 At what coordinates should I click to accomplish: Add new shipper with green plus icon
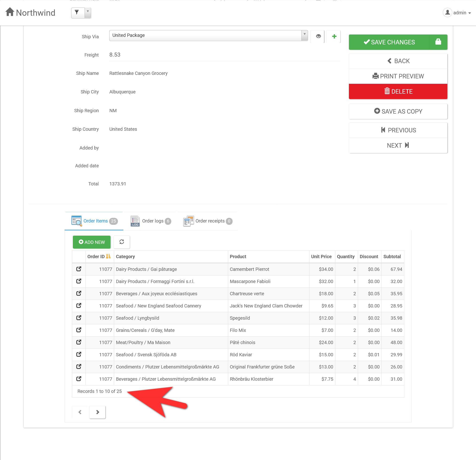(x=334, y=36)
